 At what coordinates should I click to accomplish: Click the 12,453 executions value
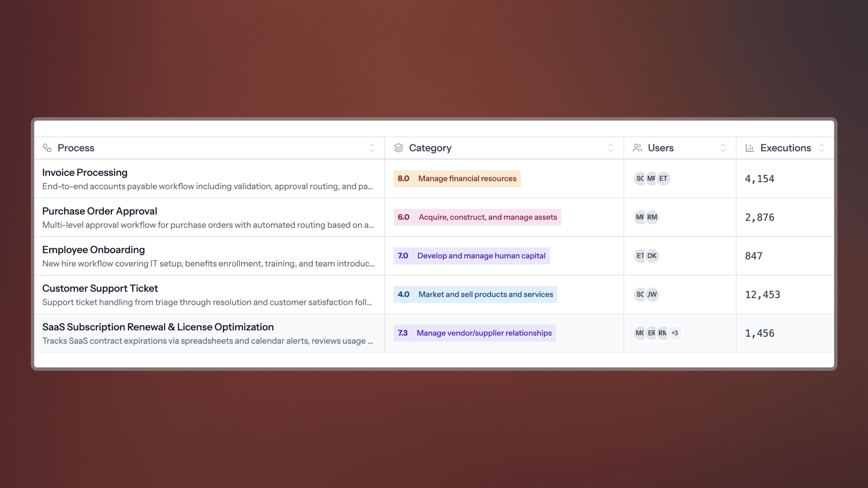763,295
